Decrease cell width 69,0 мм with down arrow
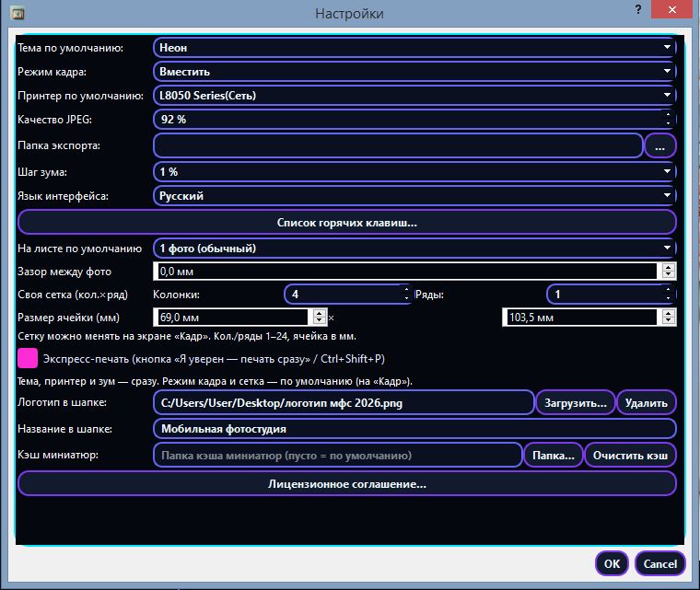 [319, 321]
